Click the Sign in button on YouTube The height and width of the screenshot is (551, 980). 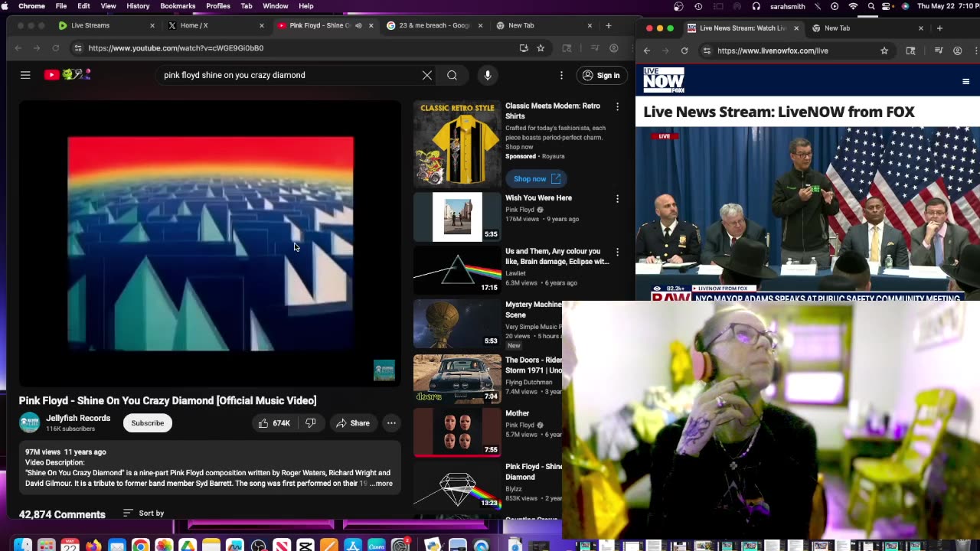(601, 75)
